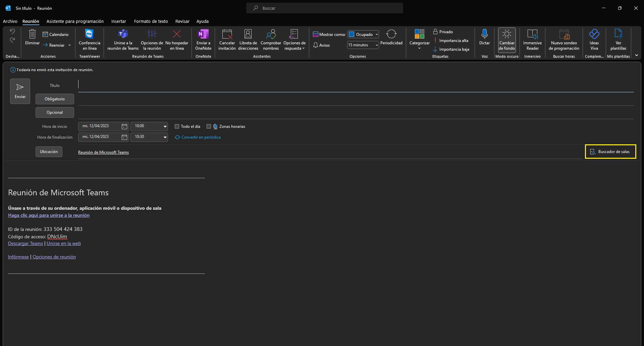Open Libreta de direcciones

(248, 40)
